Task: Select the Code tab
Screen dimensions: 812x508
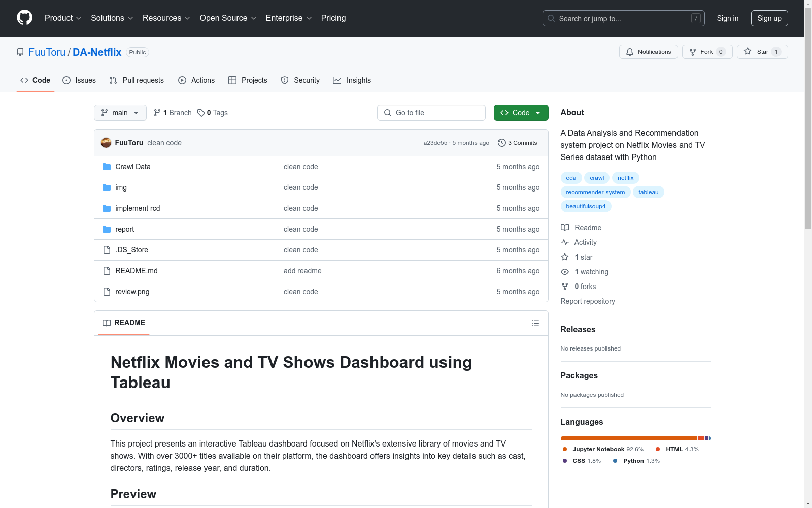Action: (x=36, y=80)
